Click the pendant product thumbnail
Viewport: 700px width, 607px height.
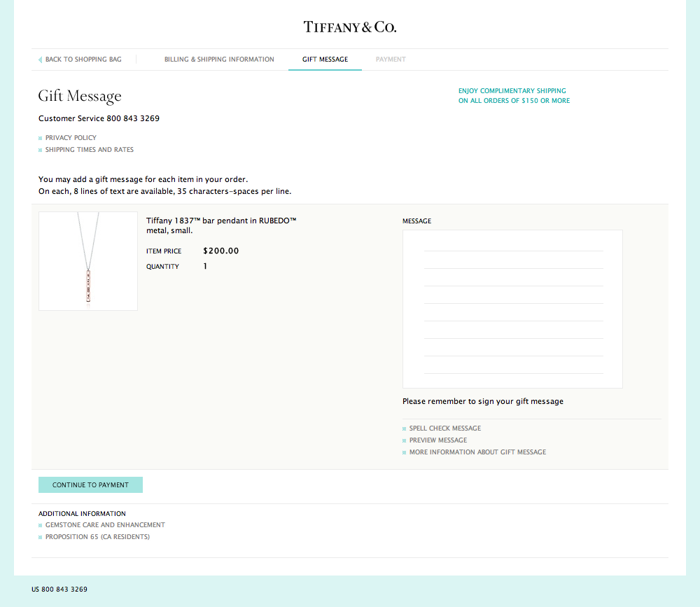click(87, 261)
